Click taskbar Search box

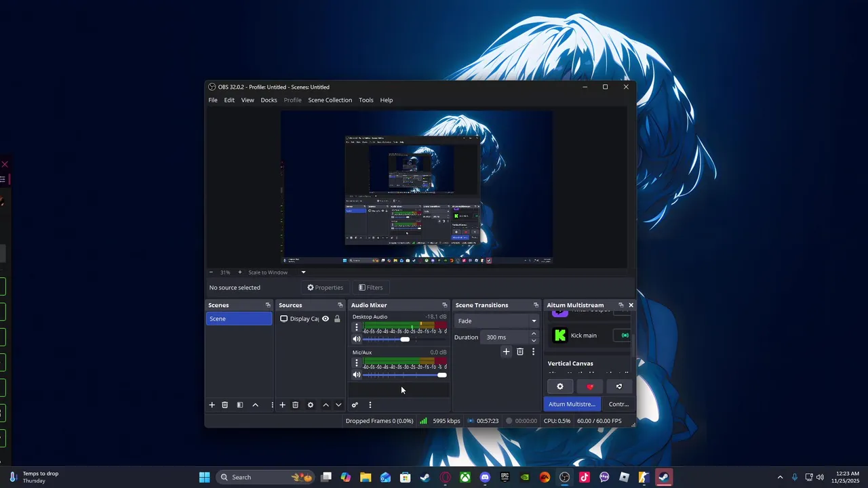(266, 477)
